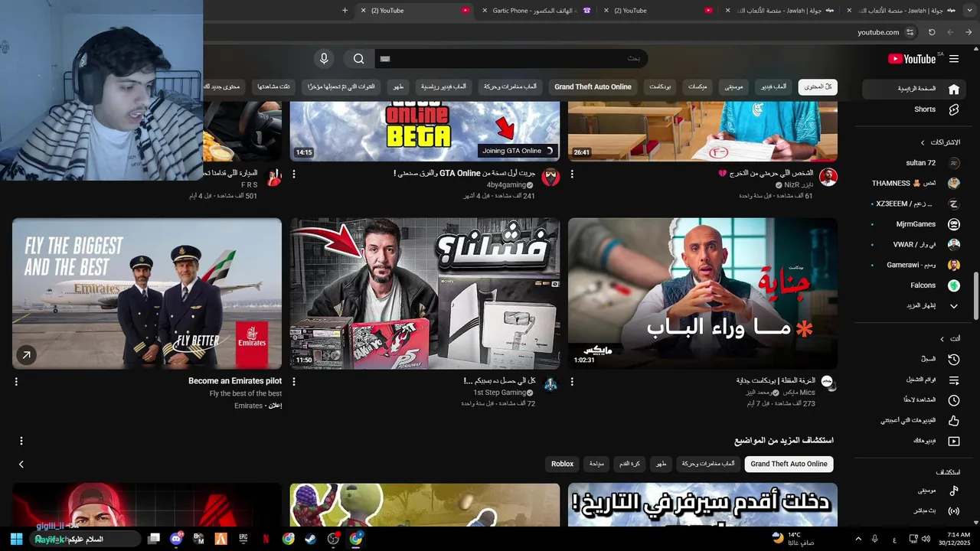Select the video games filter chip
Screen dimensions: 980x551
tap(773, 86)
